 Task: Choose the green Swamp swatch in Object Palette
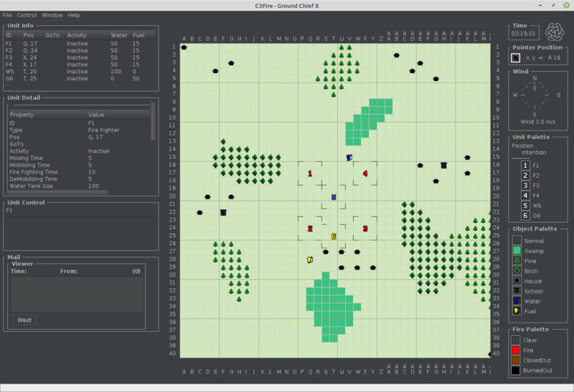(517, 251)
